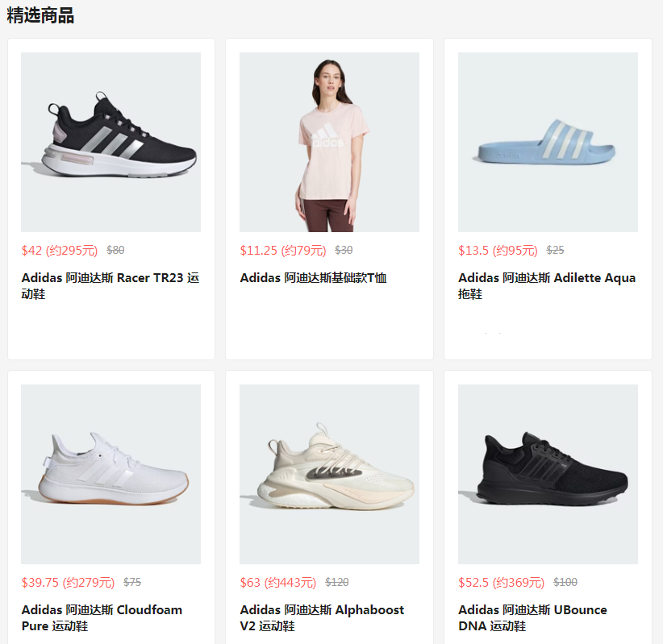This screenshot has width=663, height=644.
Task: Open the beige Alphaboost V2 shoe image
Action: [x=329, y=474]
